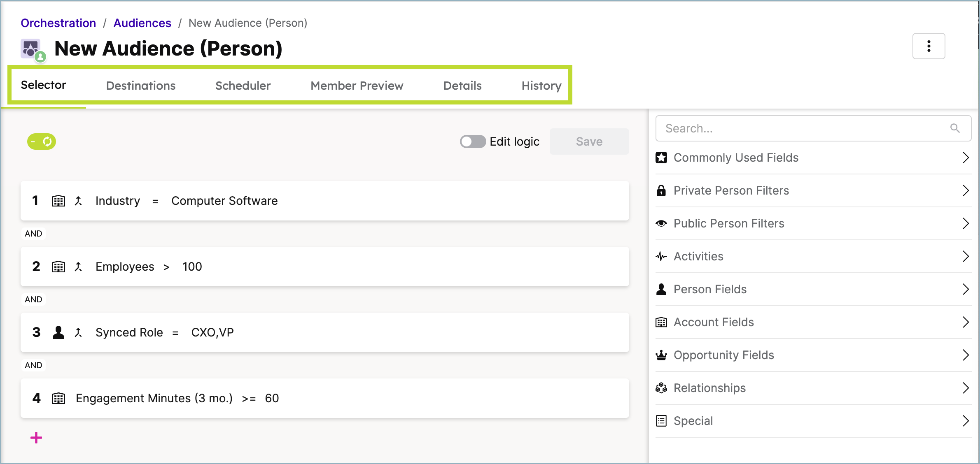Click the search magnifier icon
The image size is (980, 464).
coord(955,128)
